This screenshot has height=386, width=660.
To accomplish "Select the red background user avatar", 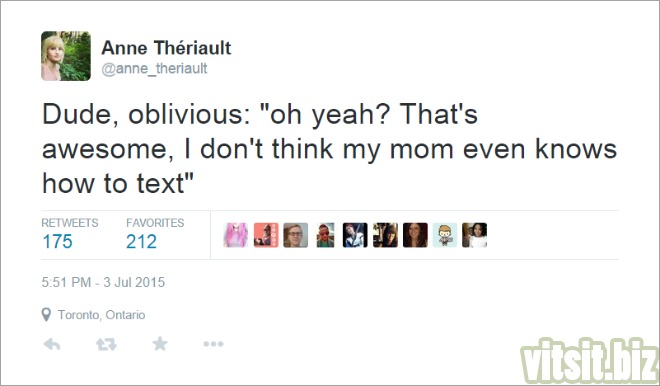I will (x=266, y=235).
